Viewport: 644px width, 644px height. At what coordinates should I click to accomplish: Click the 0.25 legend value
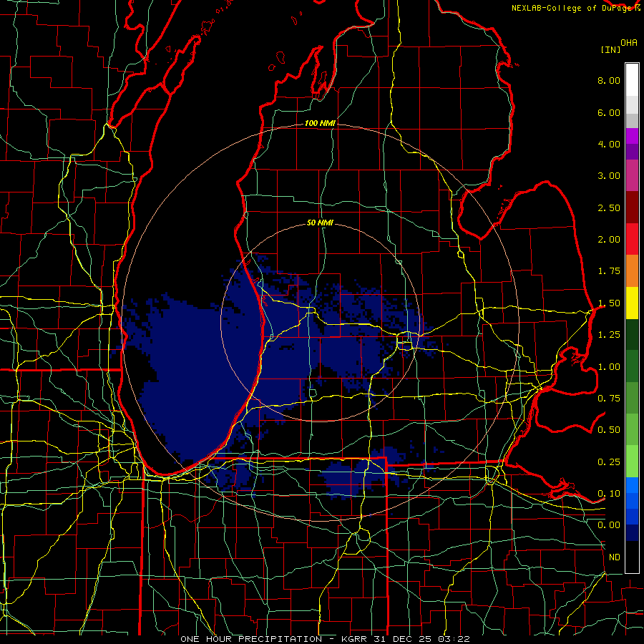609,462
